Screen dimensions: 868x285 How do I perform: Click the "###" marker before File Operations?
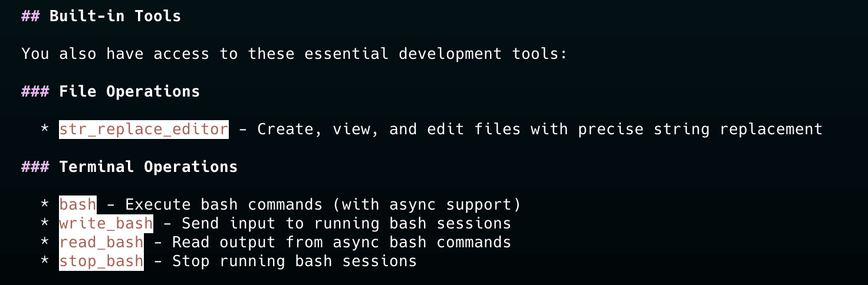tap(35, 92)
